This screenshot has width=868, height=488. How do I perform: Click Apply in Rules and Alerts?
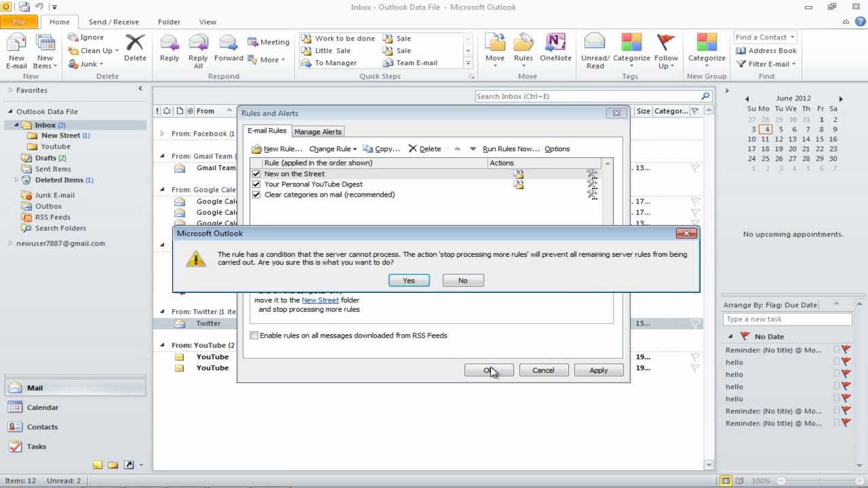point(599,370)
